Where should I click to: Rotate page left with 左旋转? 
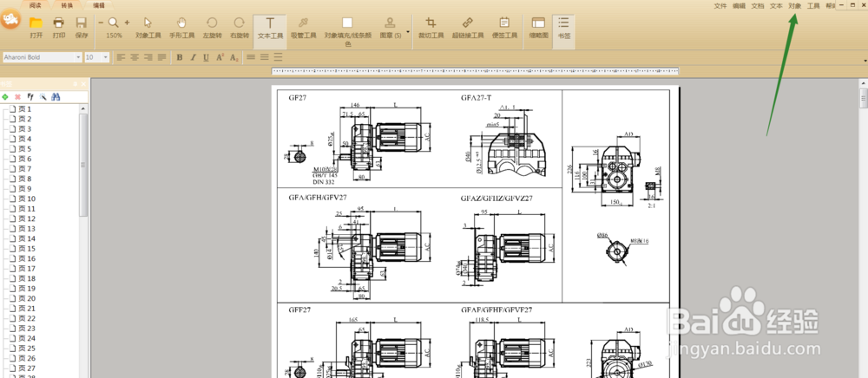pyautogui.click(x=212, y=27)
